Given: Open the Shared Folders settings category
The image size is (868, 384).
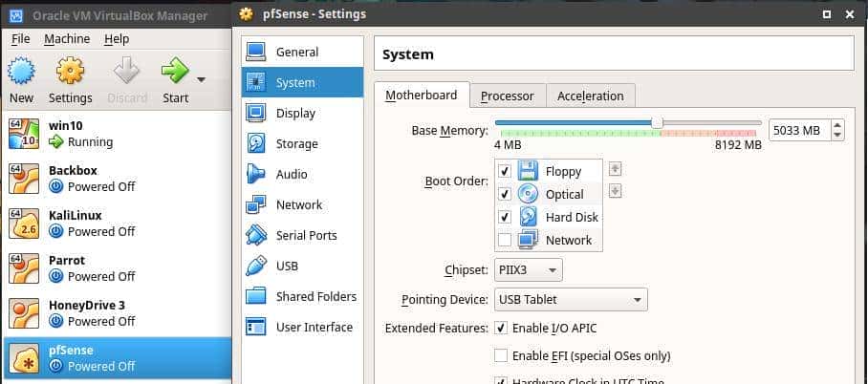Looking at the screenshot, I should click(x=315, y=297).
